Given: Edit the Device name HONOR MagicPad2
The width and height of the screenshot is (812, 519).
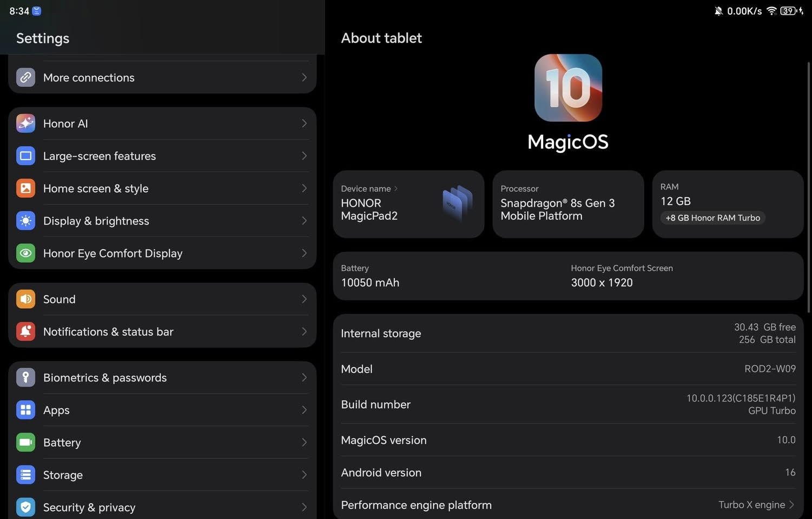Looking at the screenshot, I should 408,204.
